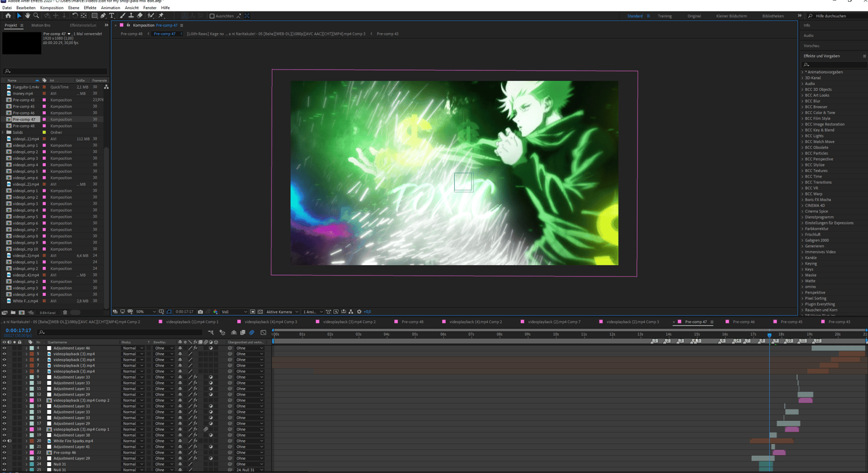Expand the Keying effects category
Viewport: 868px width, 473px height.
(x=802, y=263)
